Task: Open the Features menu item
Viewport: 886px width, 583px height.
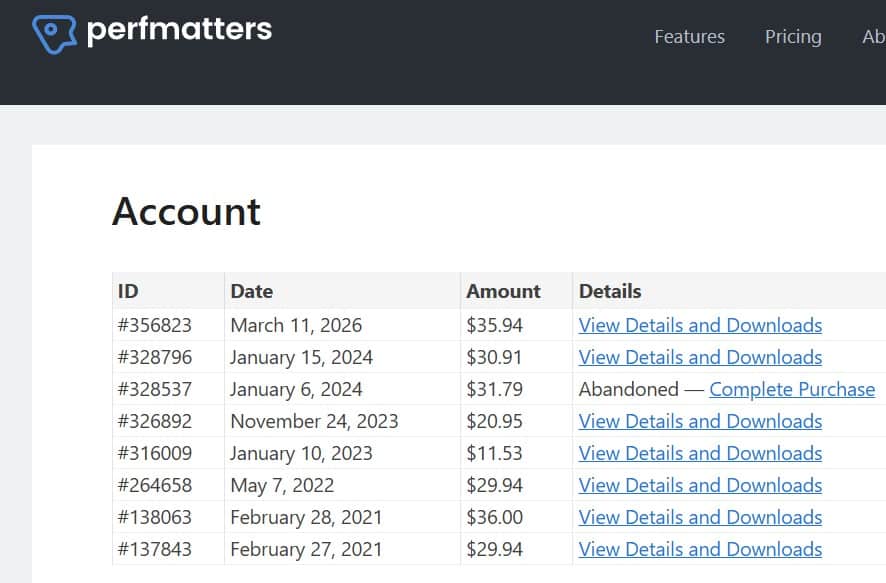Action: click(x=689, y=36)
